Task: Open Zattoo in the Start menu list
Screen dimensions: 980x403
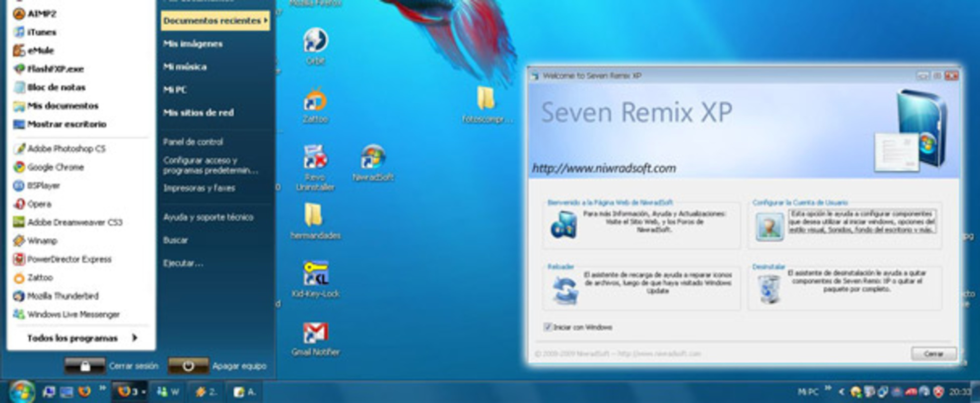Action: (33, 278)
